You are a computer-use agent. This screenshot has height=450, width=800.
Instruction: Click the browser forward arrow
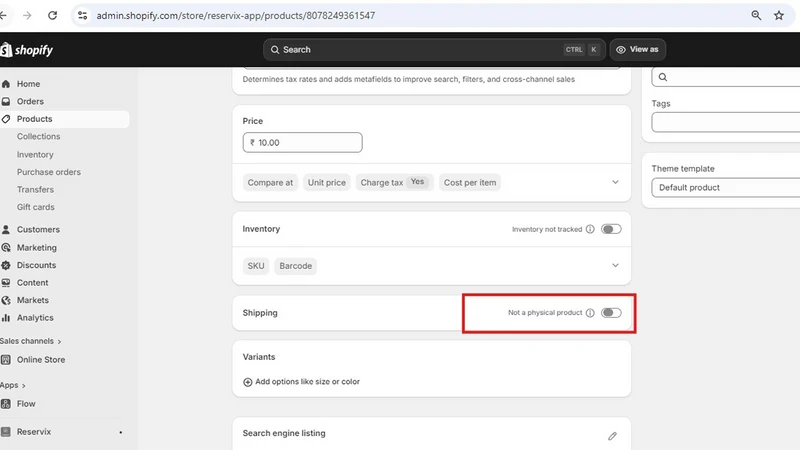click(x=27, y=15)
